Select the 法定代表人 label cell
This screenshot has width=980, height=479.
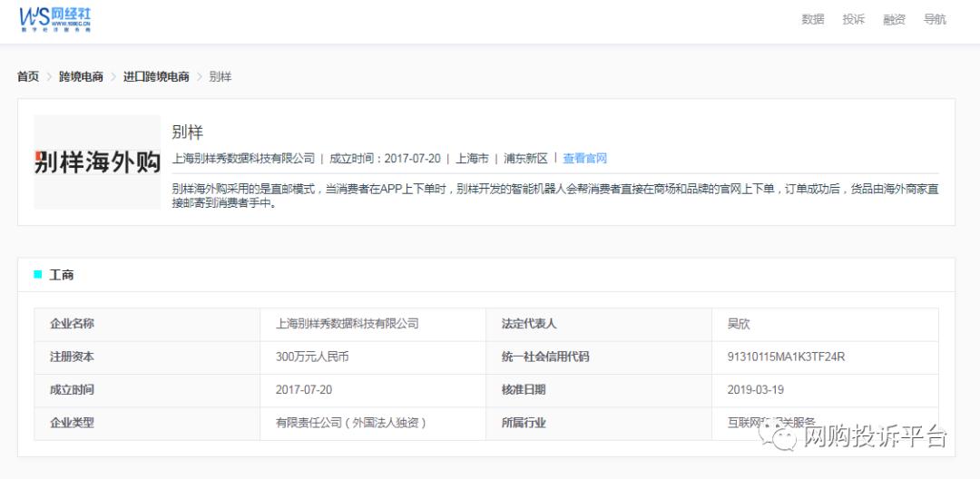pos(599,324)
